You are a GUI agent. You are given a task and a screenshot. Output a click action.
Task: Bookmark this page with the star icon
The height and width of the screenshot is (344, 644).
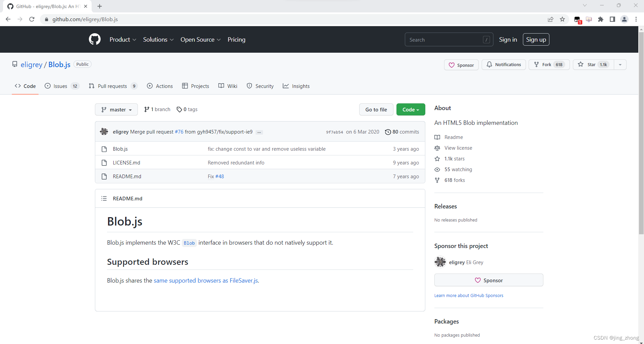tap(562, 19)
